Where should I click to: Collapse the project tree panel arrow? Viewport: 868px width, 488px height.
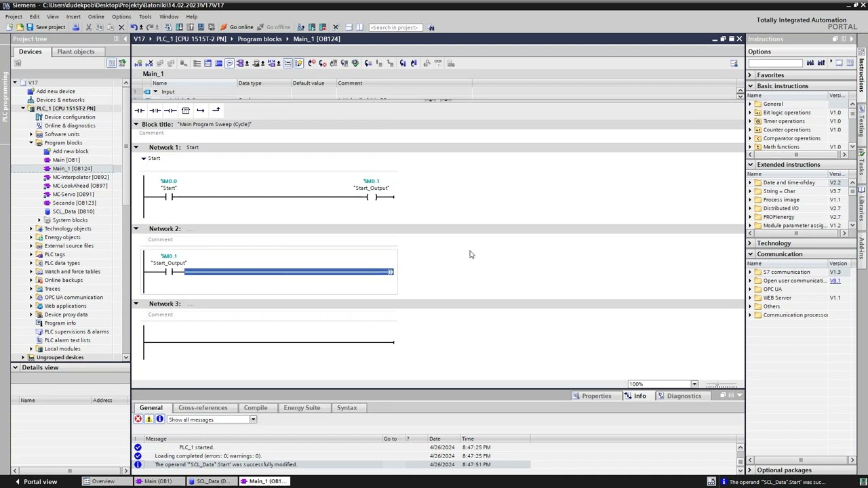(125, 39)
